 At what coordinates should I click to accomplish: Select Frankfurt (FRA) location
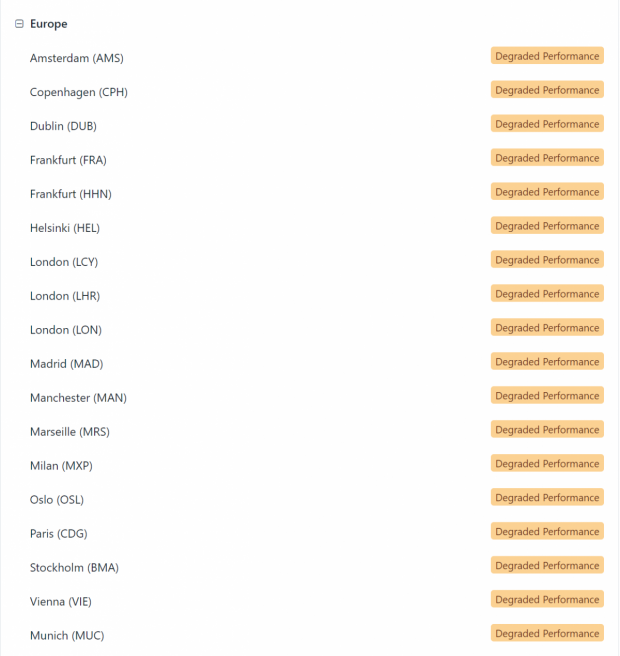(68, 160)
